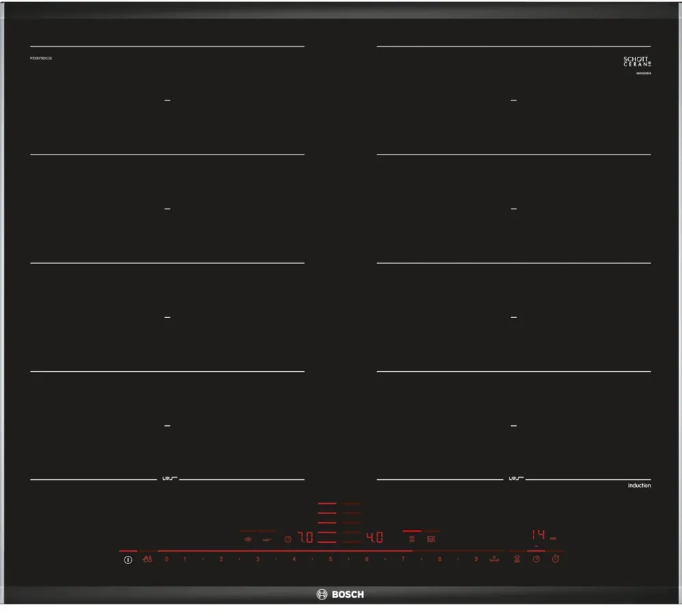
Task: Click the PXX675DC1E model number text
Action: click(41, 58)
